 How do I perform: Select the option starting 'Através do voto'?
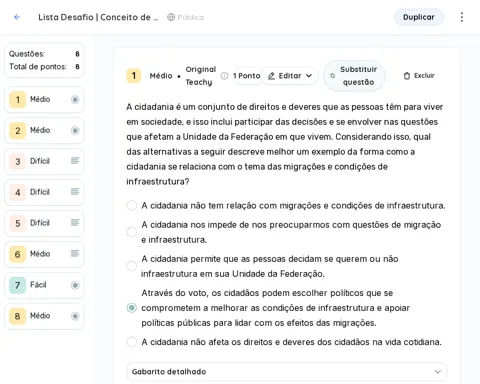pos(132,308)
